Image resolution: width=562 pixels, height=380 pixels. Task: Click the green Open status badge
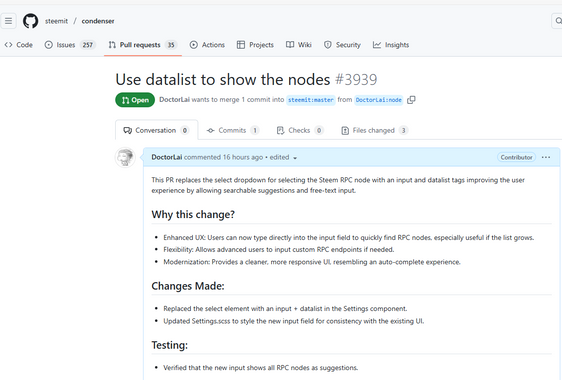135,100
